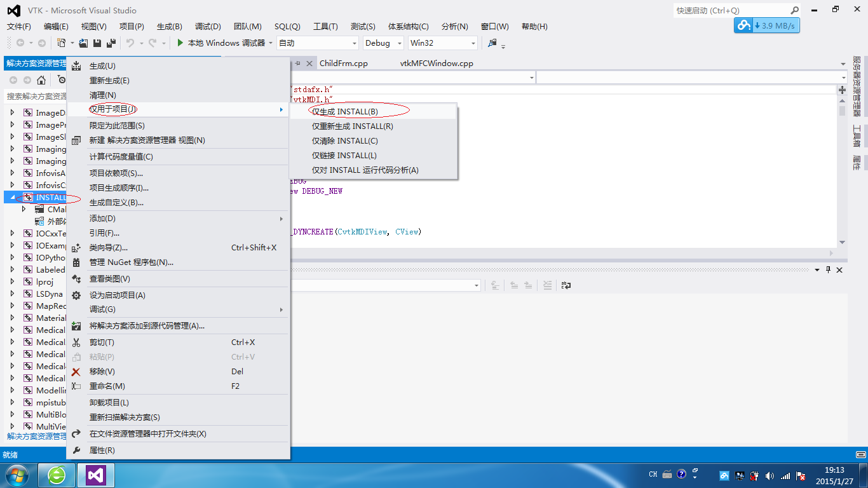Click the gear icon beside 设为启动项目(A)
Viewport: 868px width, 488px height.
(76, 295)
